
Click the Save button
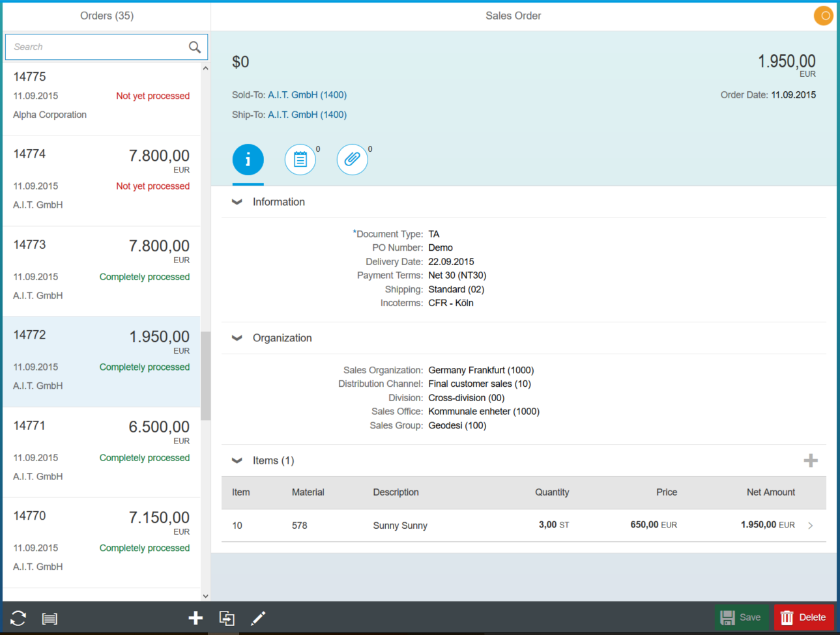click(741, 617)
